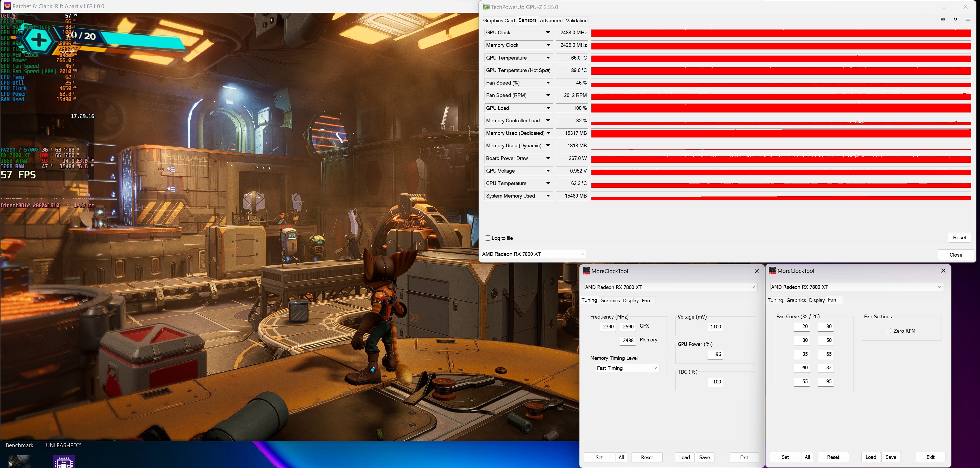Click the GPU-Z screenshot camera icon
Viewport: 980px width, 468px height.
[x=943, y=19]
